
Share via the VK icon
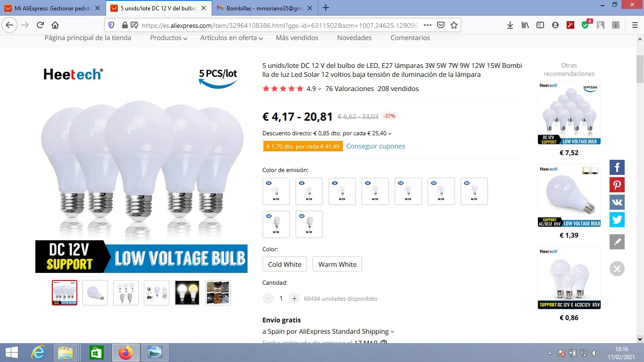617,202
